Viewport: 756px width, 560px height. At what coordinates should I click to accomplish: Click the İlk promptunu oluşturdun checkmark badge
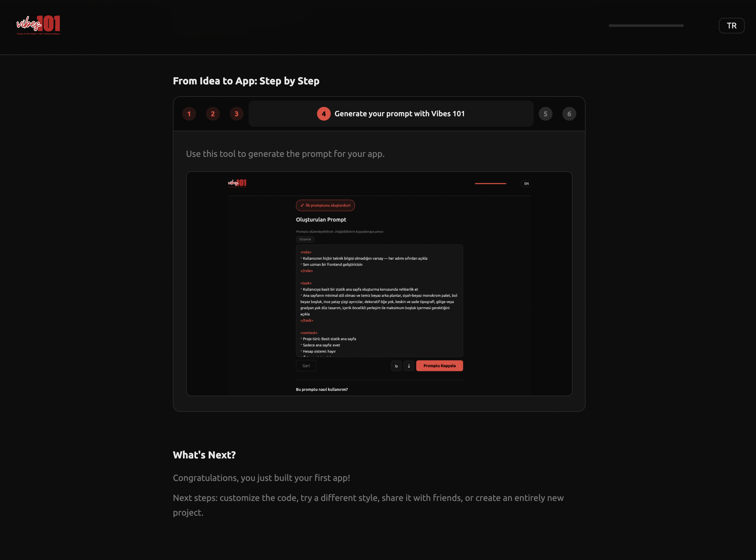pyautogui.click(x=325, y=205)
